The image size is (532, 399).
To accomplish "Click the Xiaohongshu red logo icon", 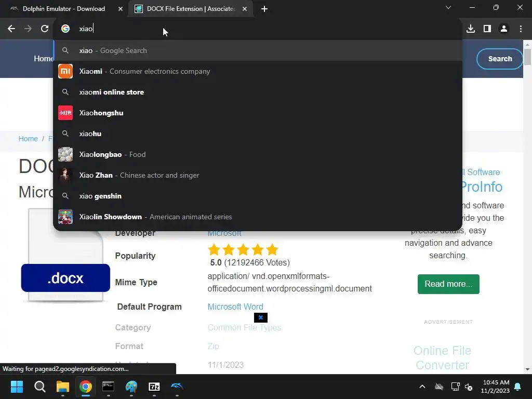I will [65, 113].
